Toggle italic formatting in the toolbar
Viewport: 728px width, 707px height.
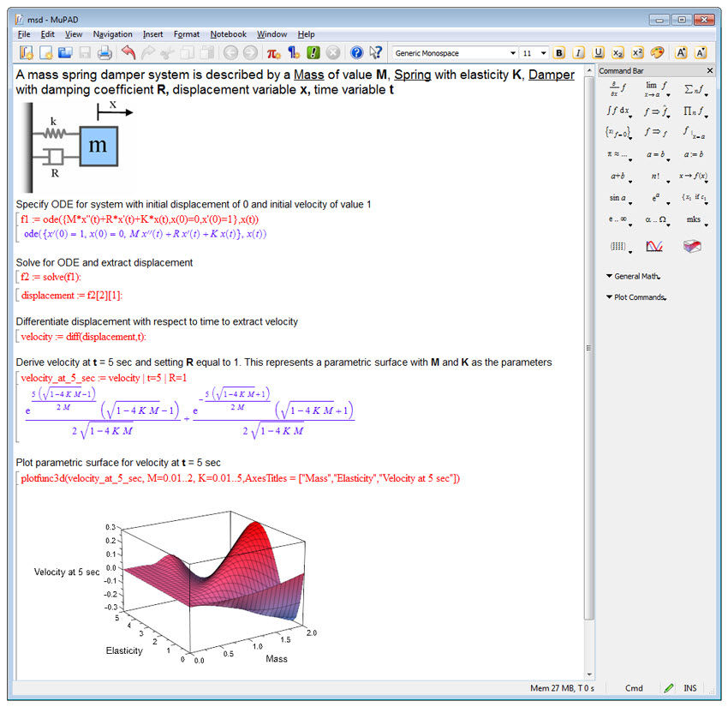pyautogui.click(x=577, y=52)
